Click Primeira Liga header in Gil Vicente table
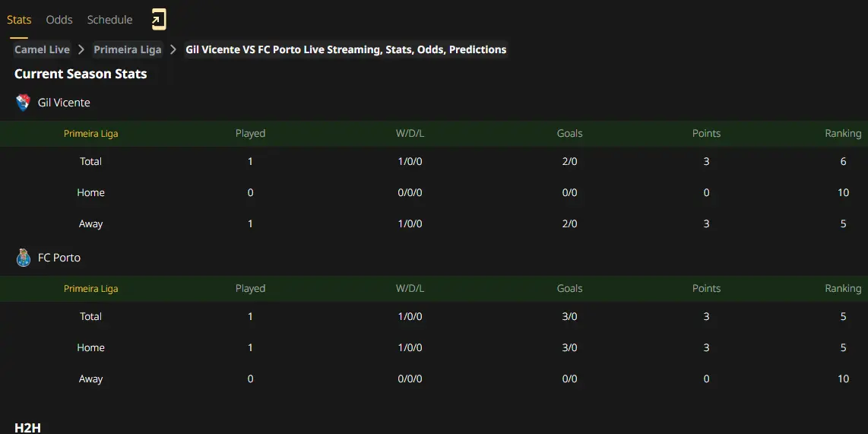Viewport: 868px width, 434px height. click(90, 134)
